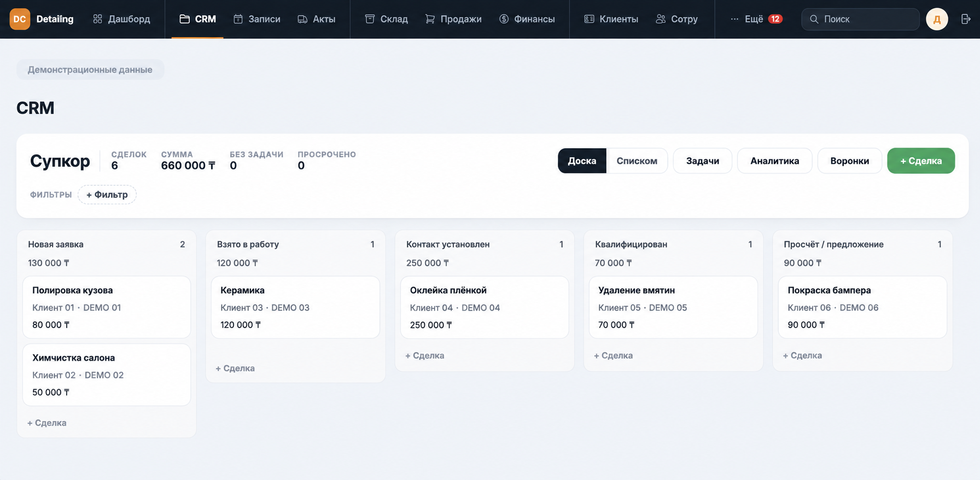Navigate to Продажи

(x=453, y=19)
